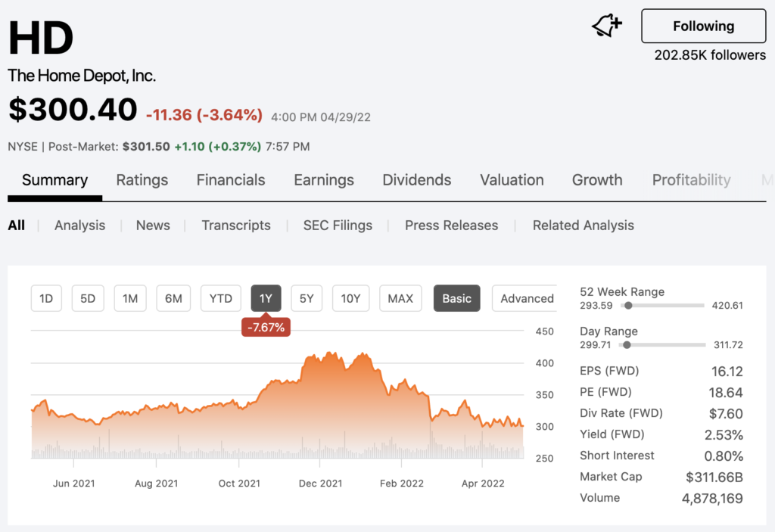Go to the Earnings tab
Screen dimensions: 775x532
click(x=324, y=180)
